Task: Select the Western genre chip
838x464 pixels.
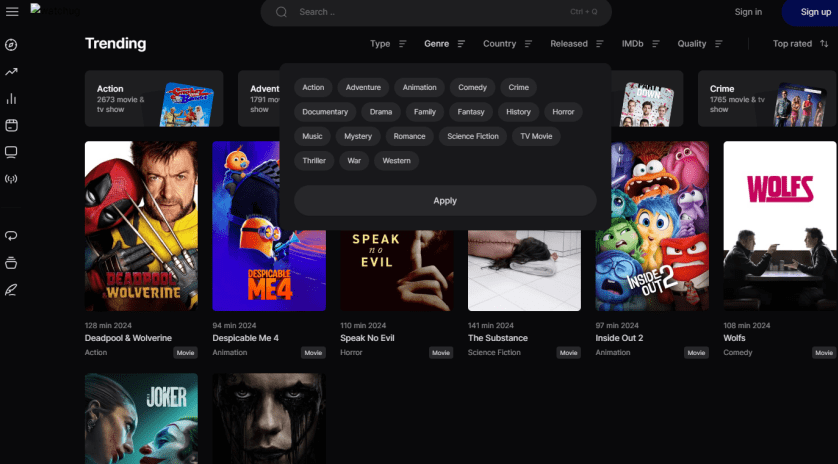Action: (396, 160)
